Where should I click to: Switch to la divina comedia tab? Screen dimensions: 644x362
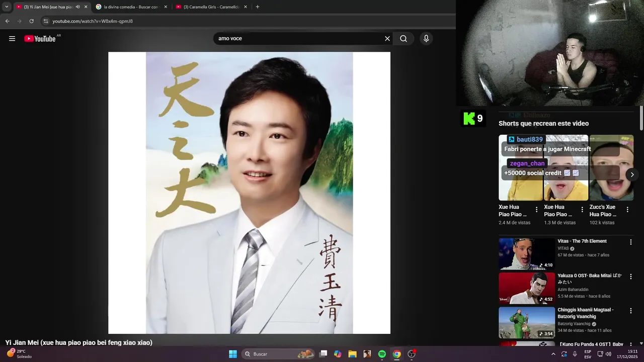coord(131,7)
